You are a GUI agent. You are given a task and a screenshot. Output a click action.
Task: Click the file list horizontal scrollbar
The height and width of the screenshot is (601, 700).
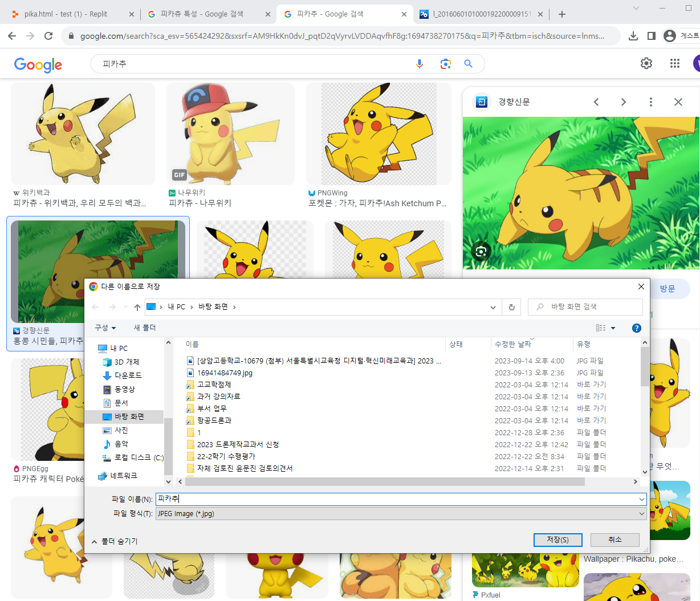[x=384, y=482]
